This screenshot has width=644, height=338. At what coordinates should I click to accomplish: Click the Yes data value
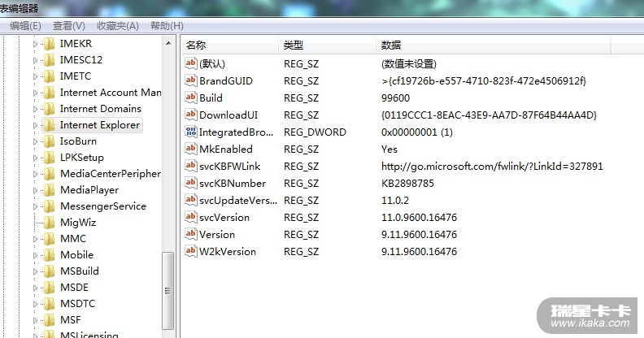click(x=389, y=149)
